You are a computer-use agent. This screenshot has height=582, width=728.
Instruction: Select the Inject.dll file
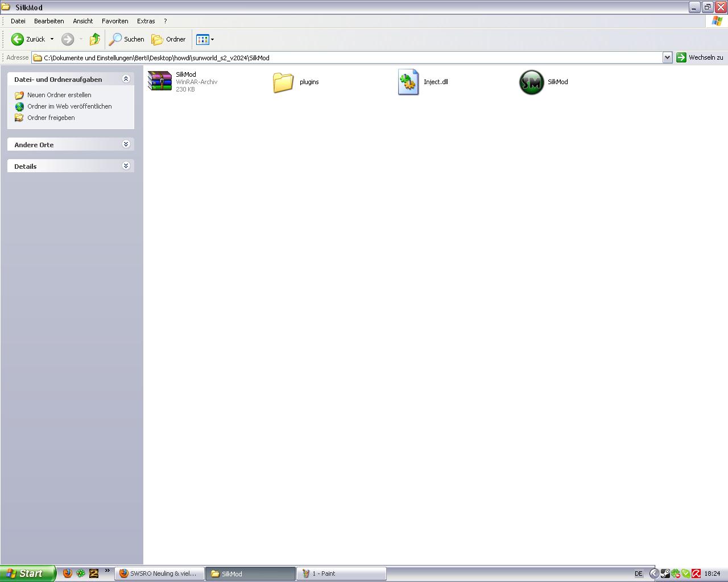408,82
